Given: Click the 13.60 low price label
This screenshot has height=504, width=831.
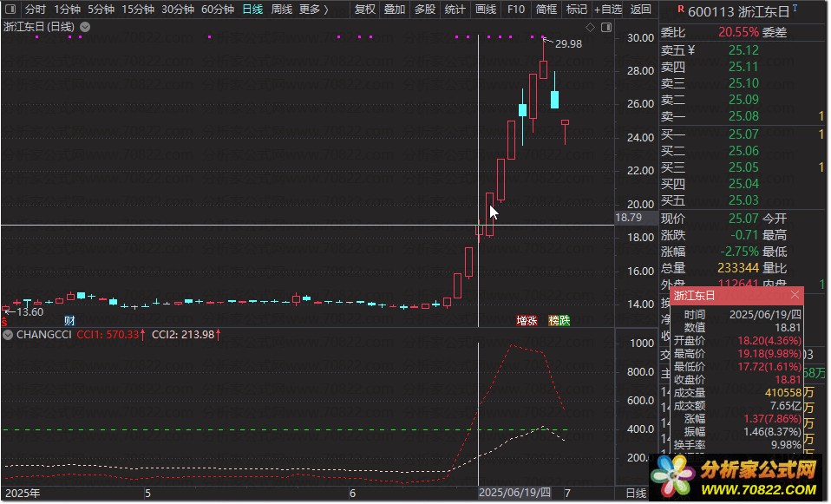Looking at the screenshot, I should coord(29,312).
